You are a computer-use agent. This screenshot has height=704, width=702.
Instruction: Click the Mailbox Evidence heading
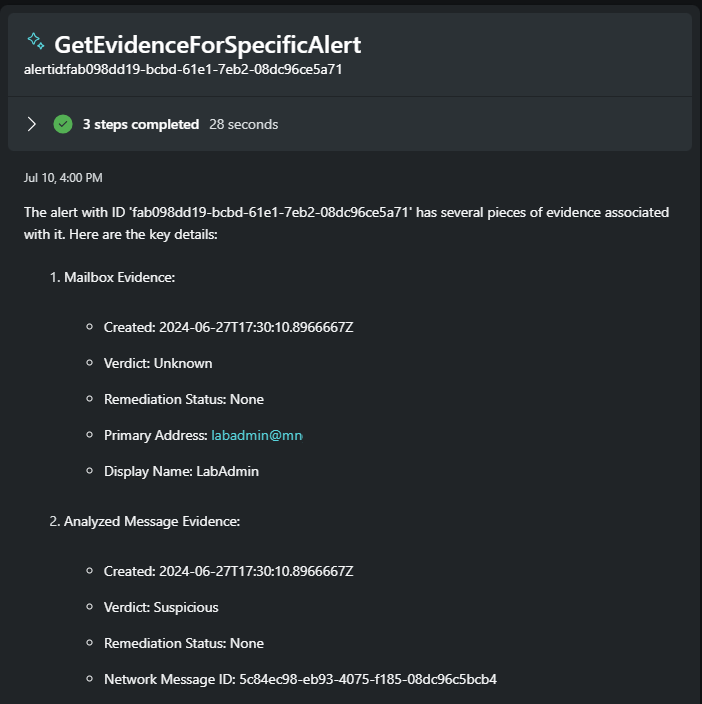pos(119,277)
